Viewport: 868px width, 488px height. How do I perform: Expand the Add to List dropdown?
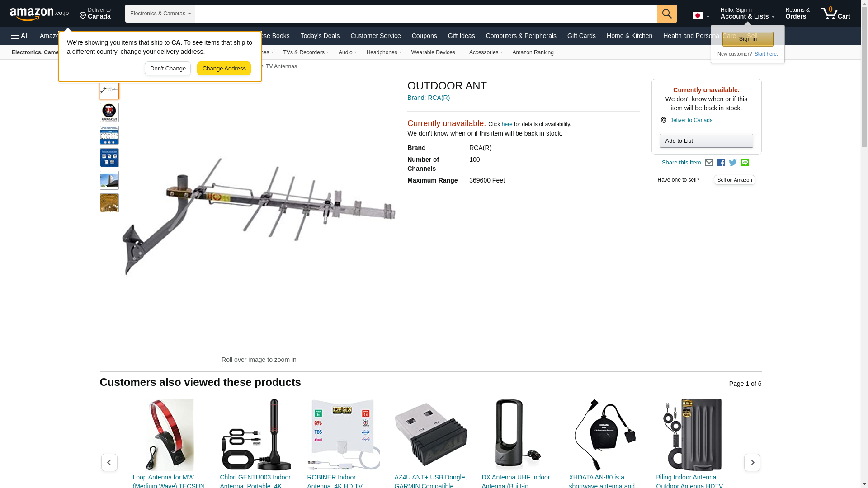pyautogui.click(x=706, y=141)
